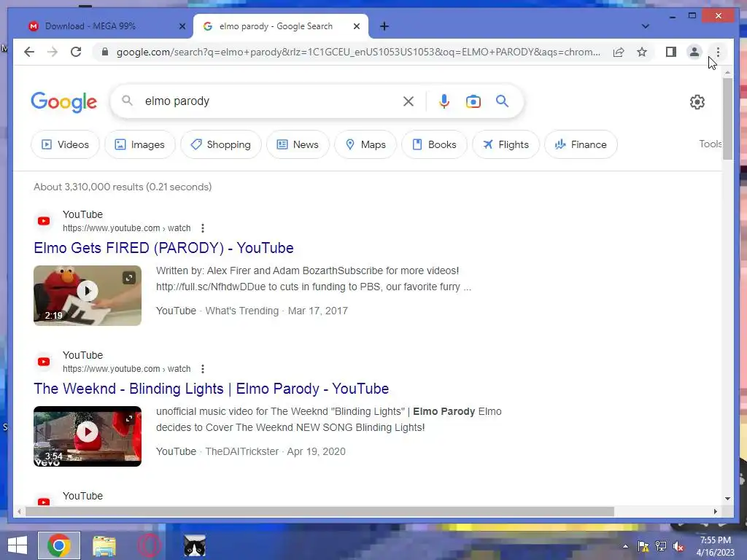Search by image with Google Lens

click(x=473, y=101)
